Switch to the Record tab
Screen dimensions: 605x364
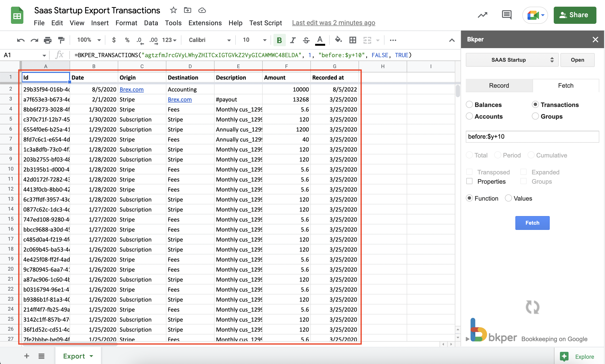click(x=499, y=85)
